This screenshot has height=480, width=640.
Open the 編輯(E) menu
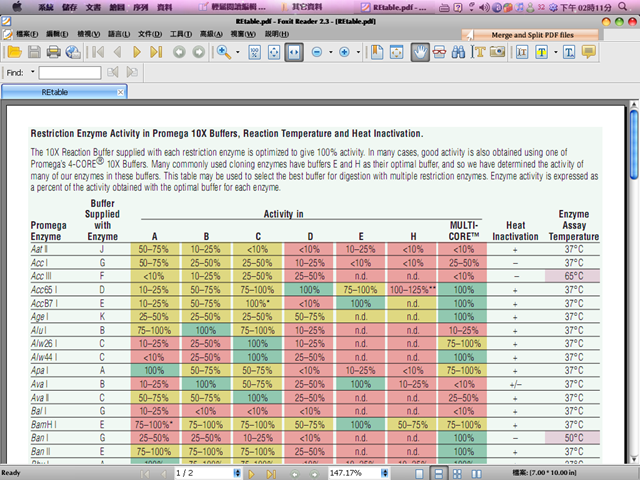click(57, 34)
